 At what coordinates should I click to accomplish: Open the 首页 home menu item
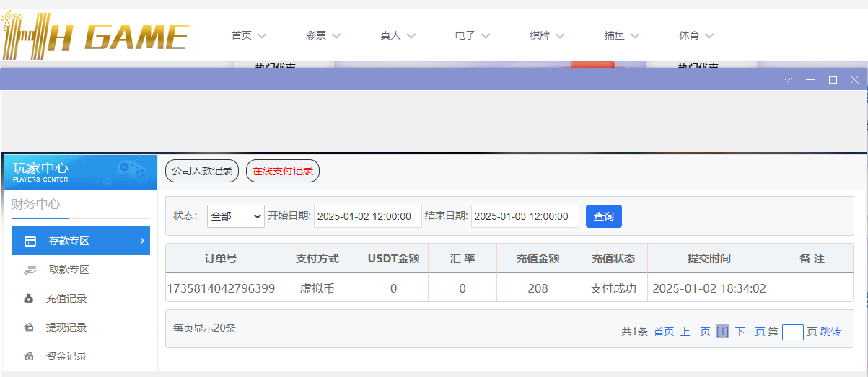coord(248,35)
